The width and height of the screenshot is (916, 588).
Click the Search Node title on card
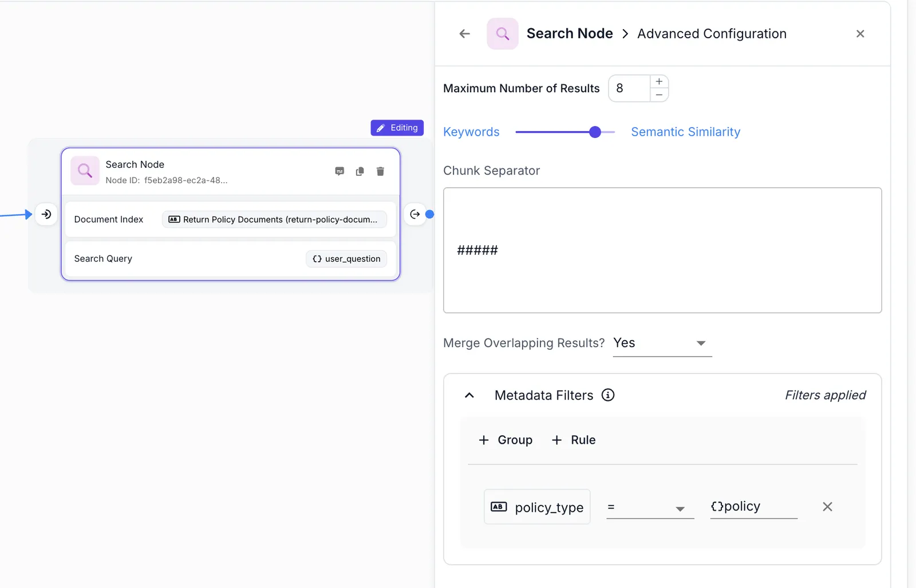pos(135,164)
